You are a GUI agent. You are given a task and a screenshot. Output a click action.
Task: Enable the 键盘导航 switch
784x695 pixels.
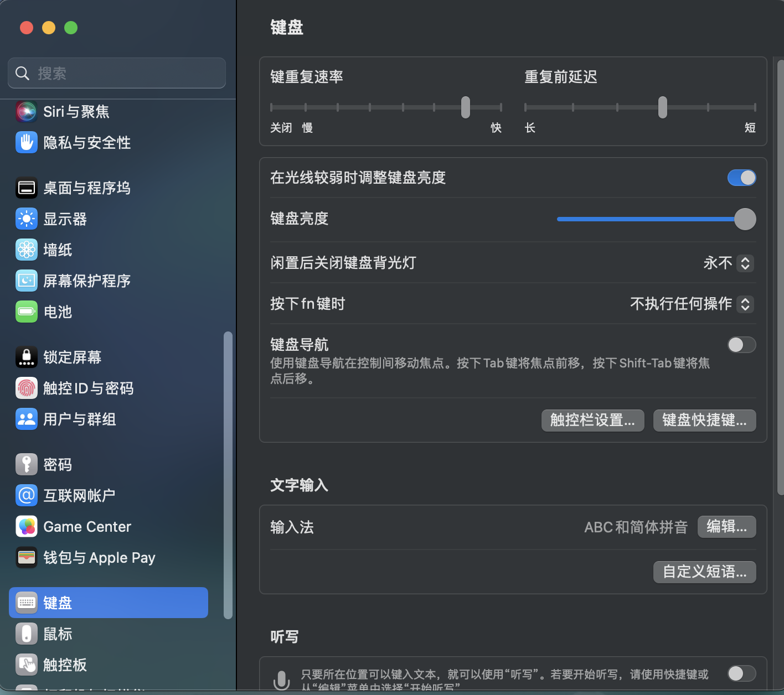pyautogui.click(x=741, y=345)
